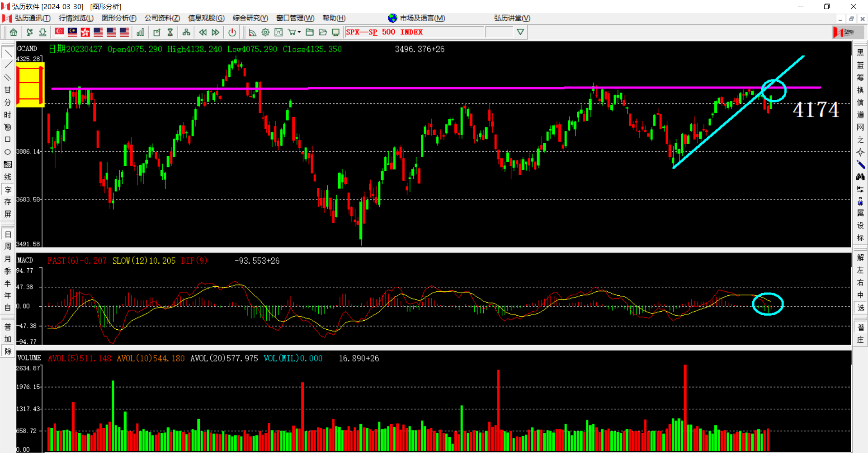Click the yellow chart-style swatch box
This screenshot has height=453, width=868.
tap(30, 85)
